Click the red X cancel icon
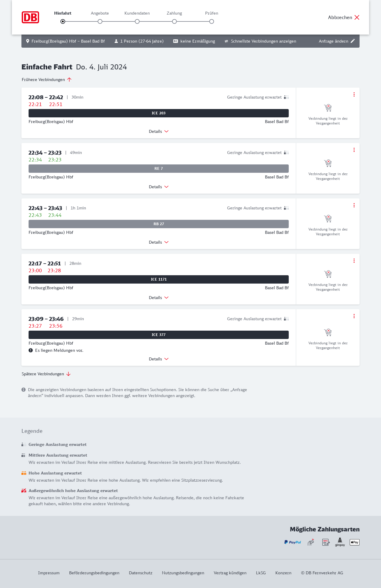The height and width of the screenshot is (588, 381). (357, 17)
